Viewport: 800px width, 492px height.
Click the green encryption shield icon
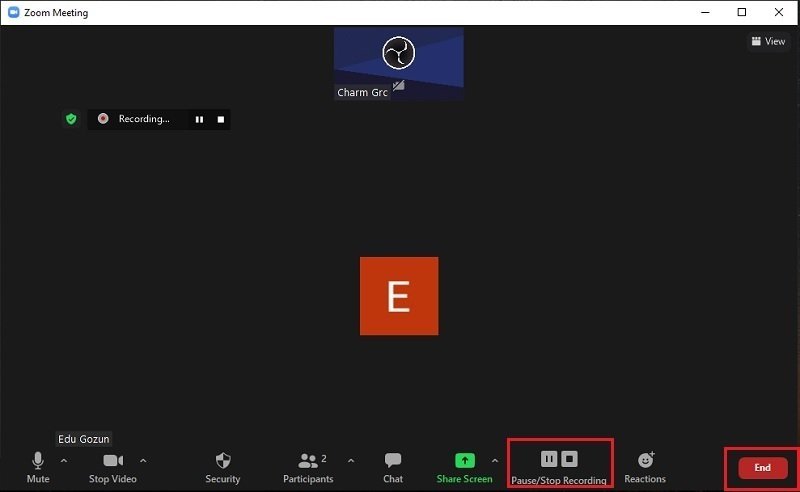point(71,119)
